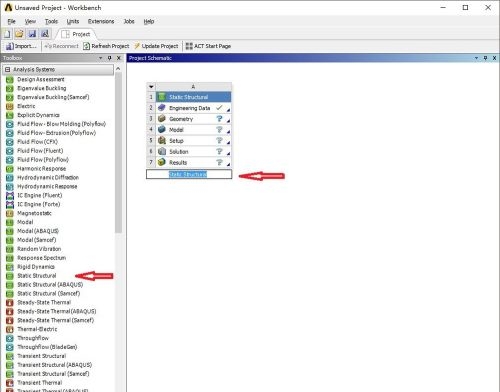
Task: Click the Import button
Action: pyautogui.click(x=21, y=46)
